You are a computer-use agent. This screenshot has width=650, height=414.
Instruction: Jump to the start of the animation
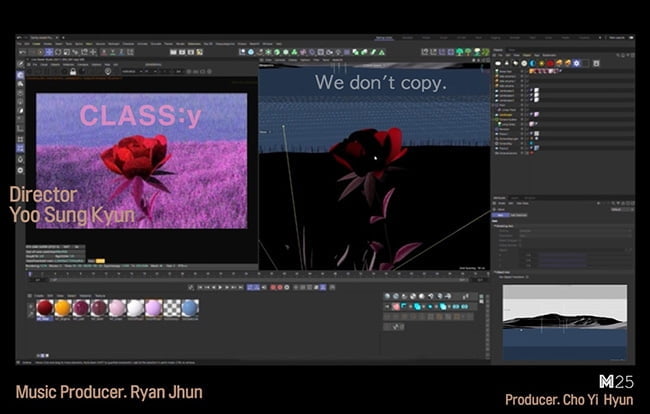coord(200,287)
